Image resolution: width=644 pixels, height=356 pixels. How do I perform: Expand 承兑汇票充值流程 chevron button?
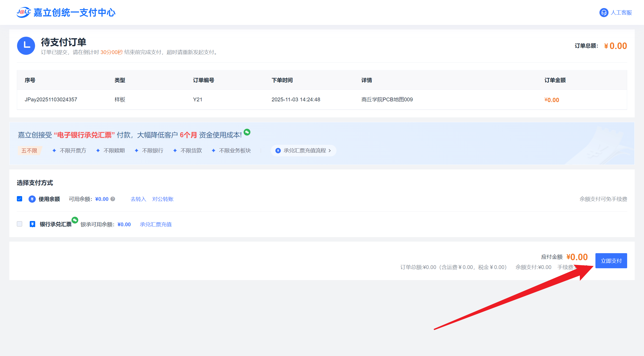tap(329, 151)
